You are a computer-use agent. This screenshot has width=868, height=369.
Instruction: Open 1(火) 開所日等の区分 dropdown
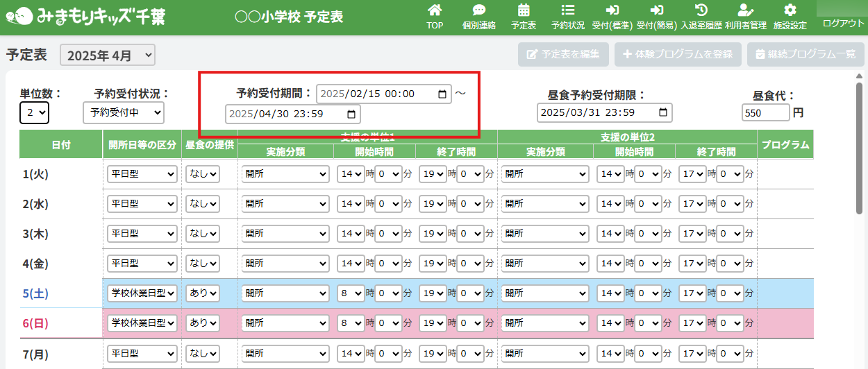142,175
